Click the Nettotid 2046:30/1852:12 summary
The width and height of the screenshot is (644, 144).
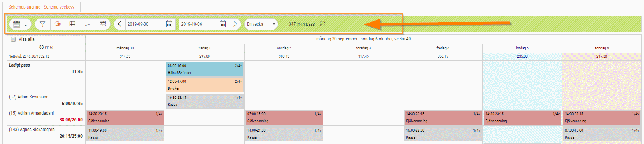(x=29, y=56)
